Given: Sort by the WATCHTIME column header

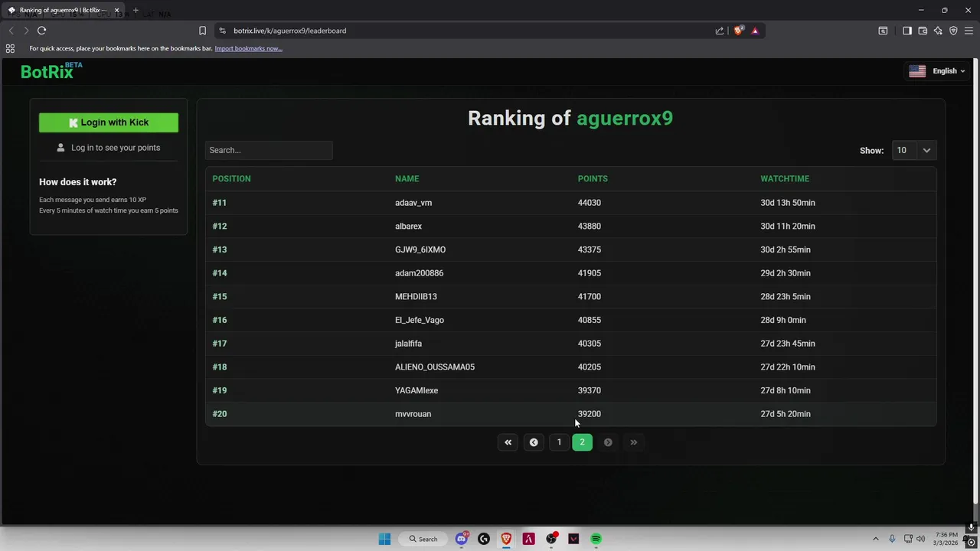Looking at the screenshot, I should [785, 178].
